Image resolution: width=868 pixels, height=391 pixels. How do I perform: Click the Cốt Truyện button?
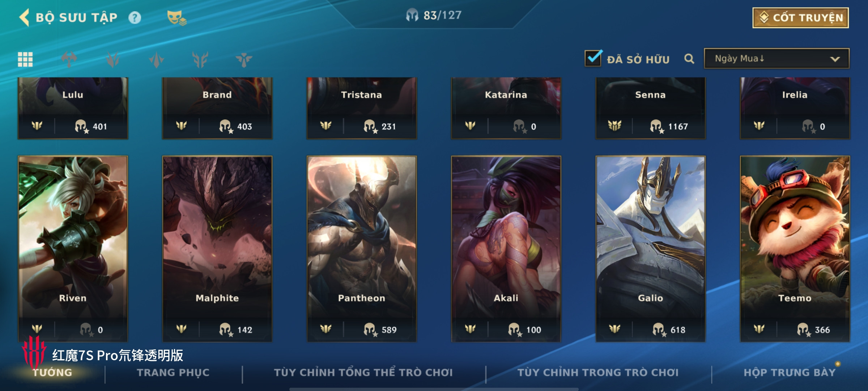(x=801, y=18)
